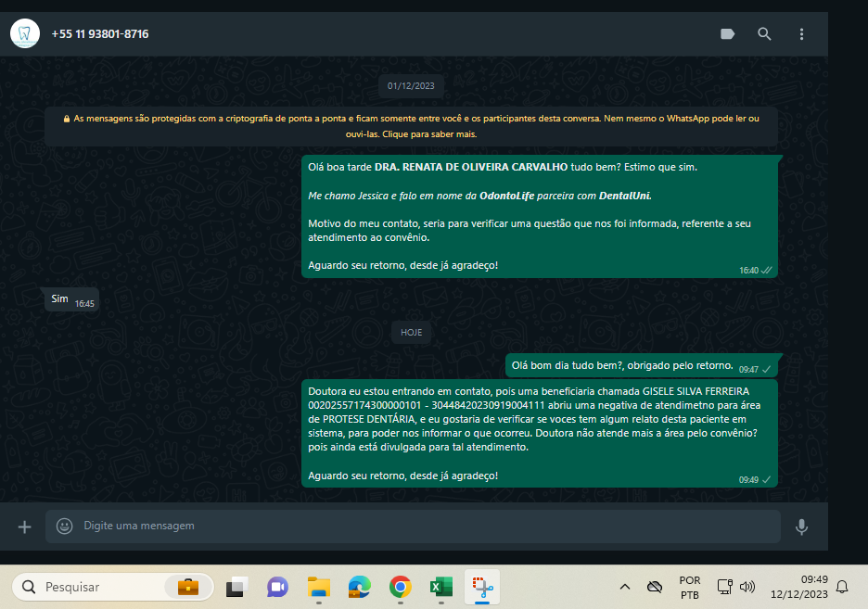Switch the POR PTB keyboard language

690,588
